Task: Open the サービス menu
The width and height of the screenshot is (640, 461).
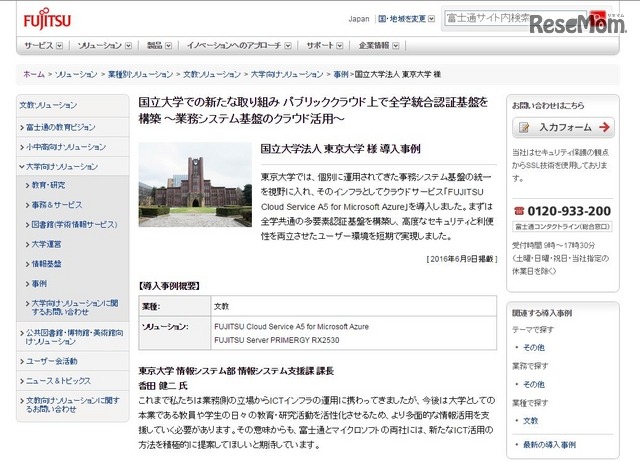Action: point(43,45)
